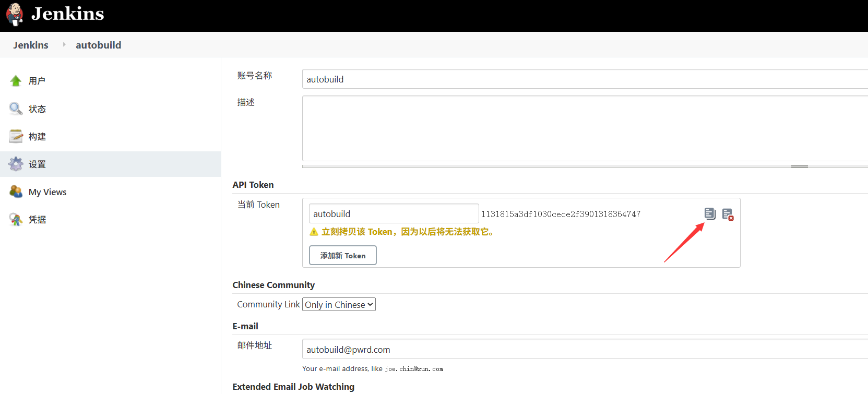Expand the breadcrumb arrow after Jenkins

click(64, 45)
